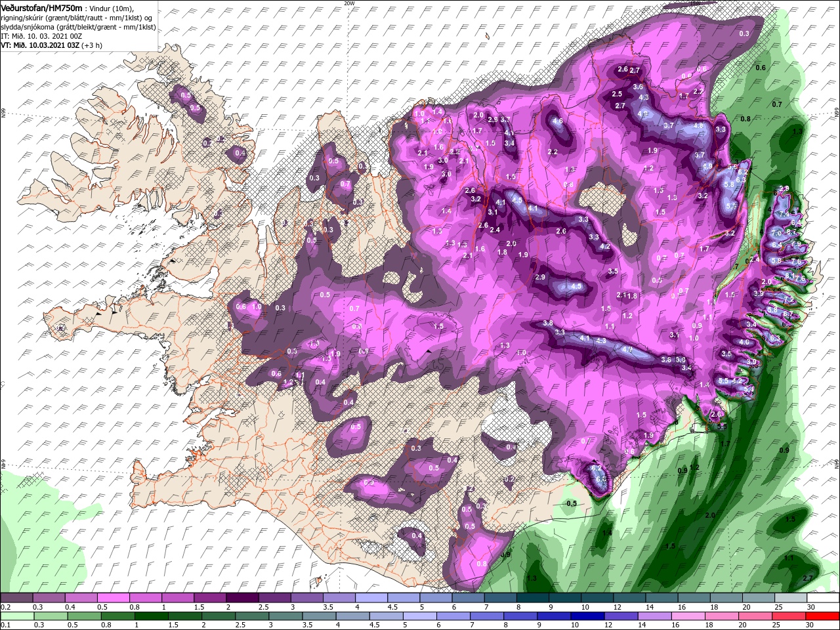This screenshot has height=630, width=840.
Task: Pick the snow legend 0.5–0.8 bright pink swatch
Action: click(x=113, y=598)
